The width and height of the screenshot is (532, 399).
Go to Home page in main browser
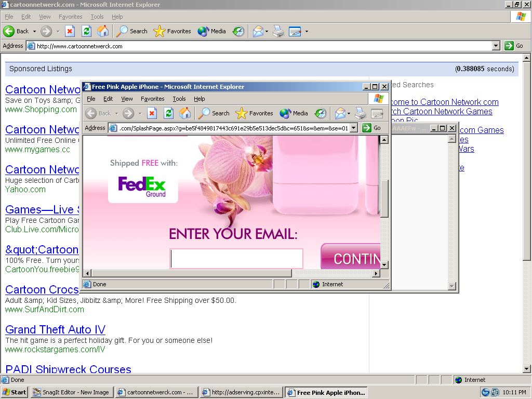pyautogui.click(x=103, y=31)
